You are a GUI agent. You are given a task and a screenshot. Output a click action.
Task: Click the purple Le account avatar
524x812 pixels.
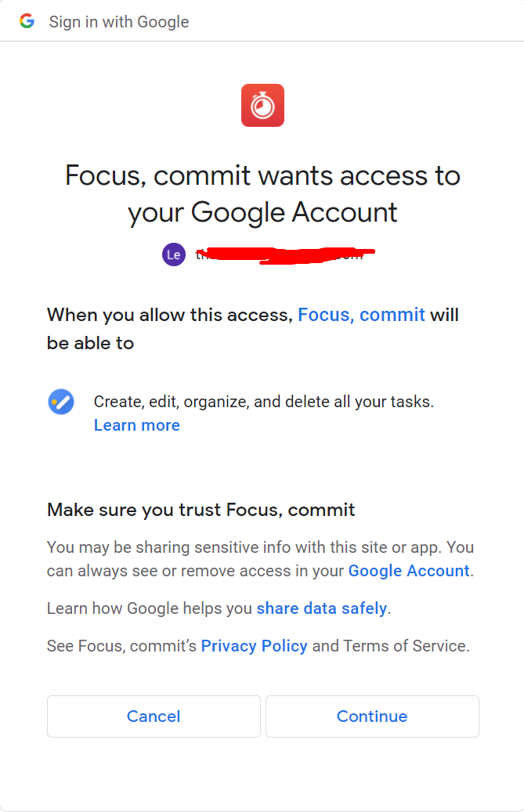[x=174, y=254]
